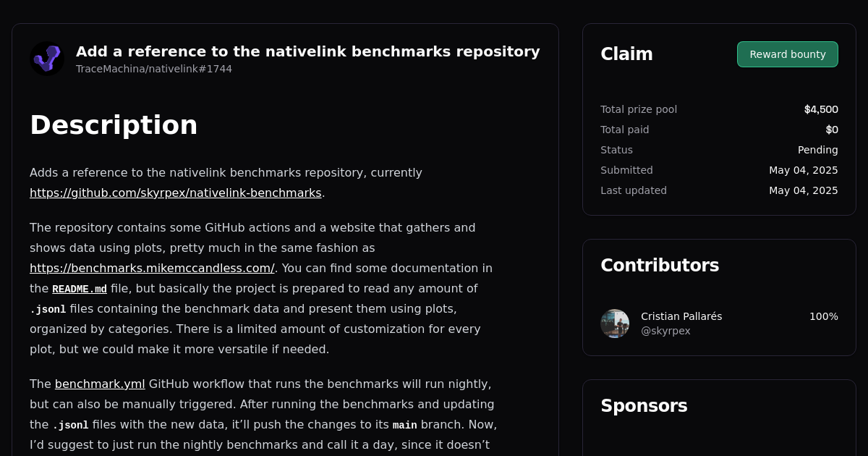The height and width of the screenshot is (456, 868).
Task: Click the Description heading
Action: point(114,125)
